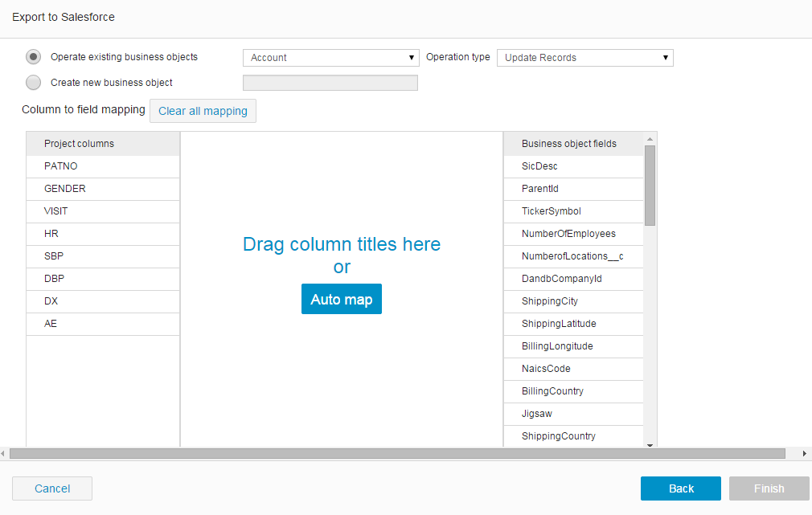Screen dimensions: 812x515
Task: Click the Clear all mapping button
Action: click(x=203, y=111)
